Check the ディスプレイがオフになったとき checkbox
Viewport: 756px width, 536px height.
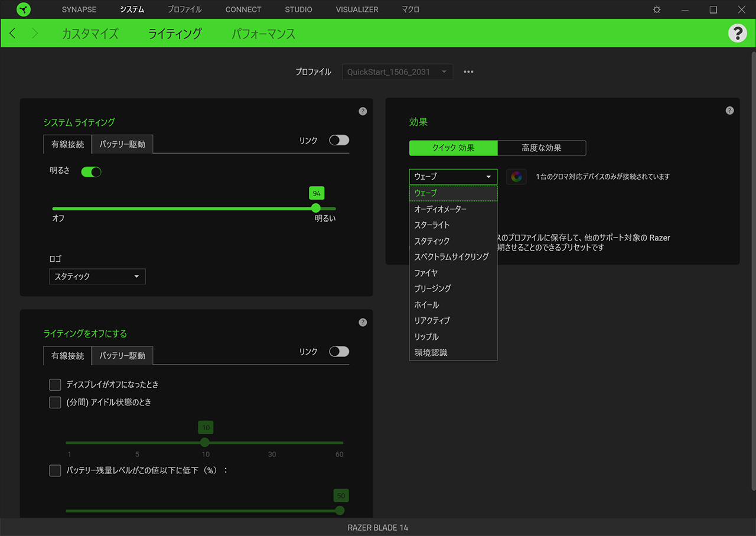pyautogui.click(x=55, y=385)
